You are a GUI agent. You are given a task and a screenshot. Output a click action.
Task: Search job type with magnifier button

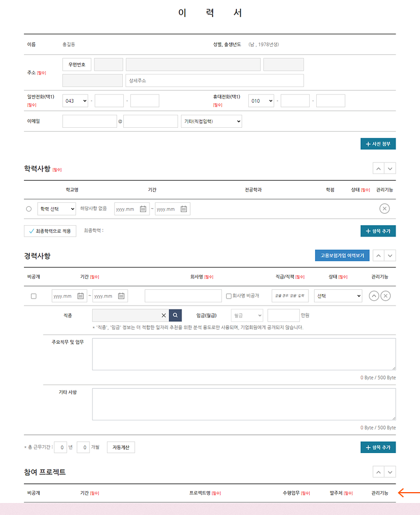tap(175, 315)
